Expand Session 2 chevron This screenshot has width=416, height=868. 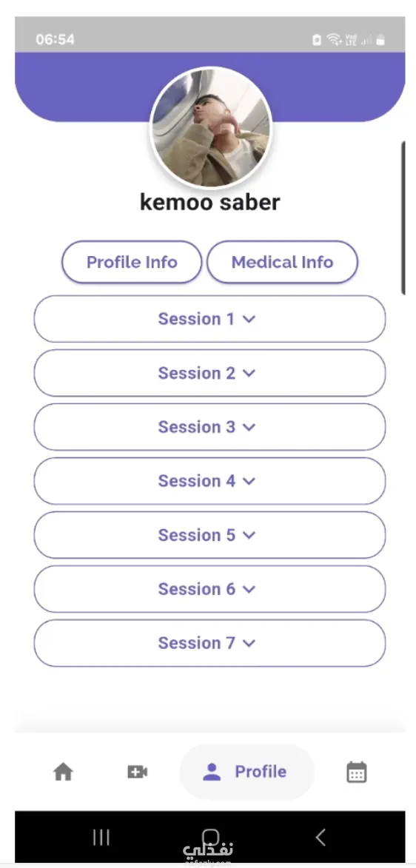pyautogui.click(x=249, y=373)
